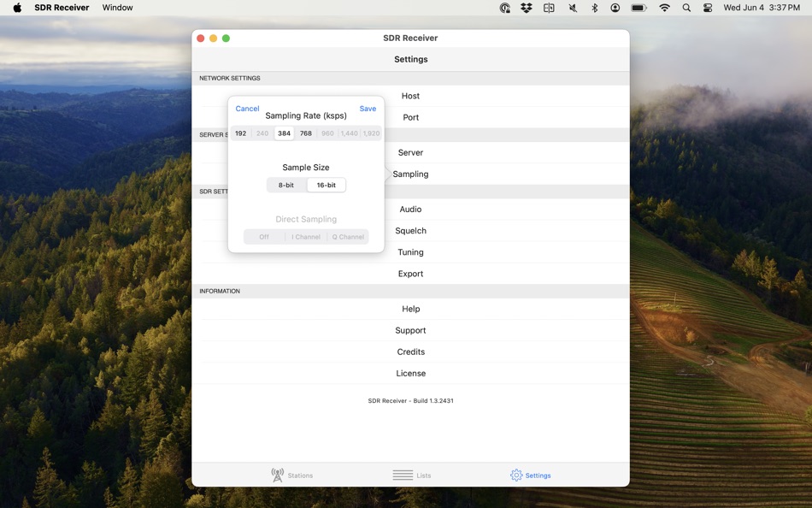Open the Dropbox menu bar icon

tap(527, 7)
